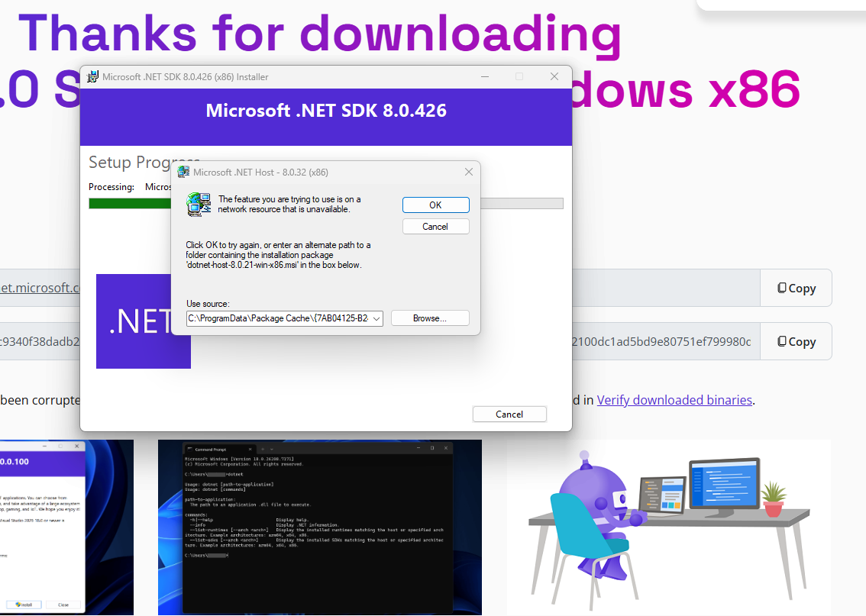Click the purple .NET logo tile
Viewport: 866px width, 616px height.
[144, 321]
